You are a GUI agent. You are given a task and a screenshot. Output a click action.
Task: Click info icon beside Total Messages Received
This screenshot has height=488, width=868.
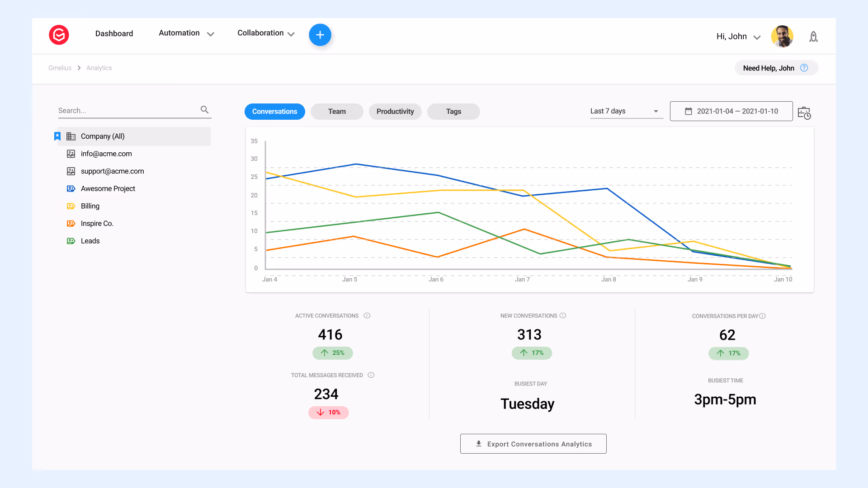point(371,375)
